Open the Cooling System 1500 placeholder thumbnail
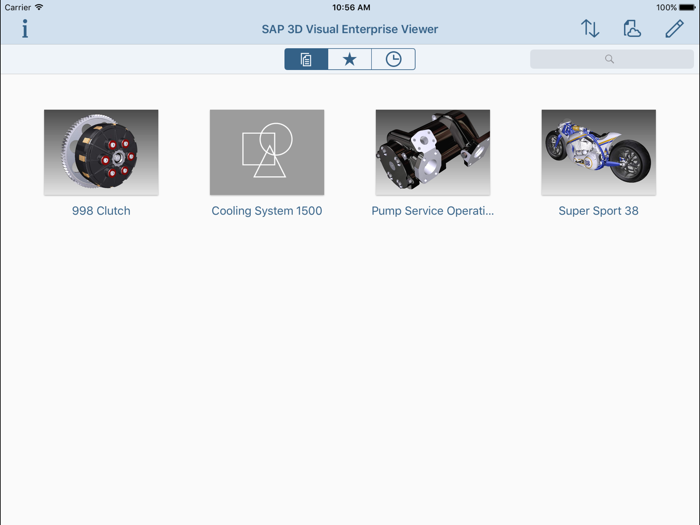The image size is (700, 525). [x=267, y=152]
